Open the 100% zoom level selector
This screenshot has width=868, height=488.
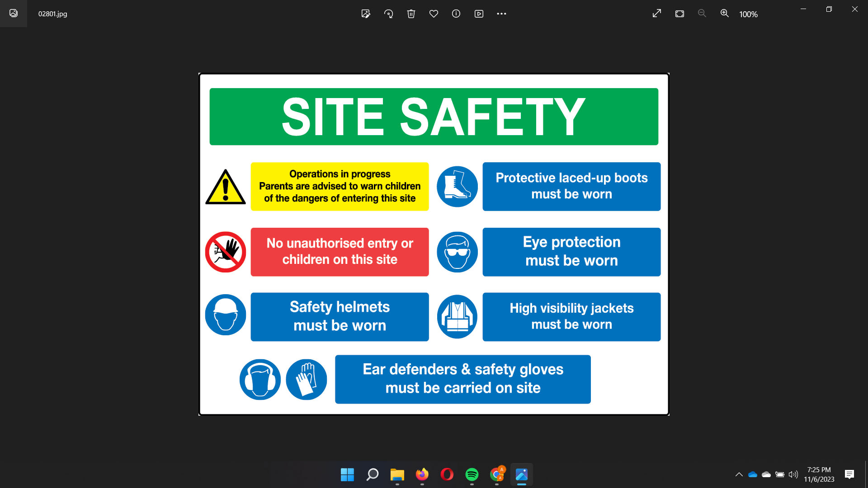point(749,14)
